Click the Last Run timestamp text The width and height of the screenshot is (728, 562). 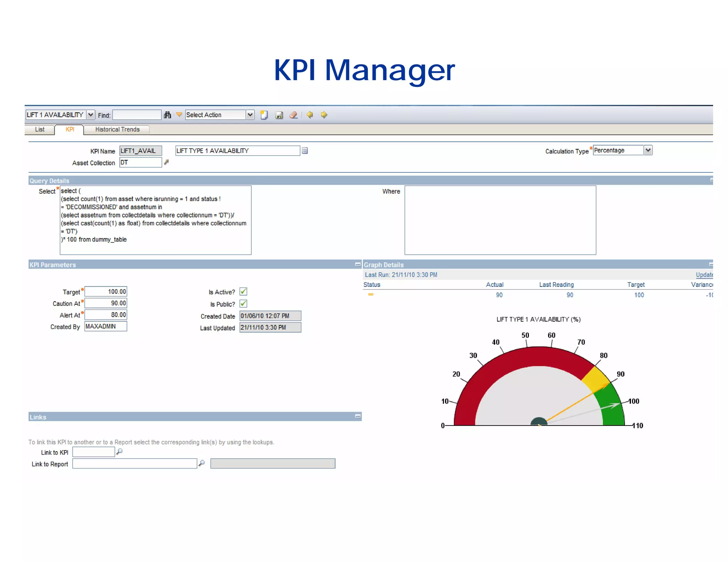pyautogui.click(x=401, y=275)
